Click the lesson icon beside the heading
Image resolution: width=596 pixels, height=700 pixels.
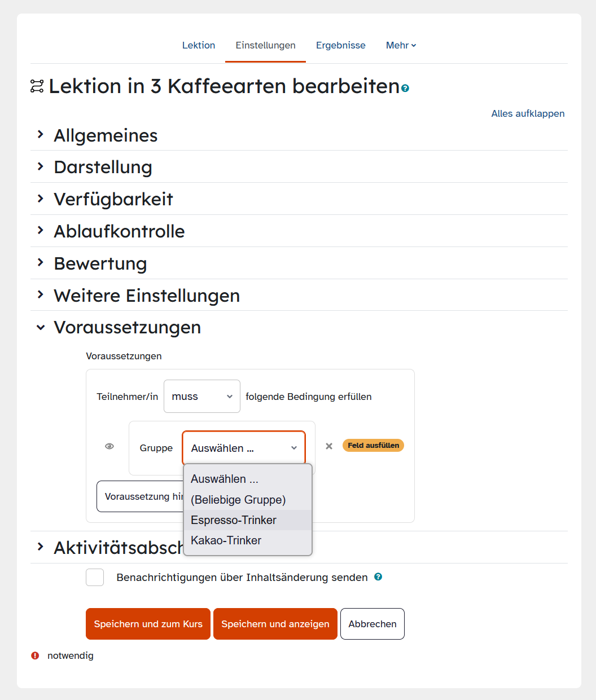pyautogui.click(x=37, y=86)
